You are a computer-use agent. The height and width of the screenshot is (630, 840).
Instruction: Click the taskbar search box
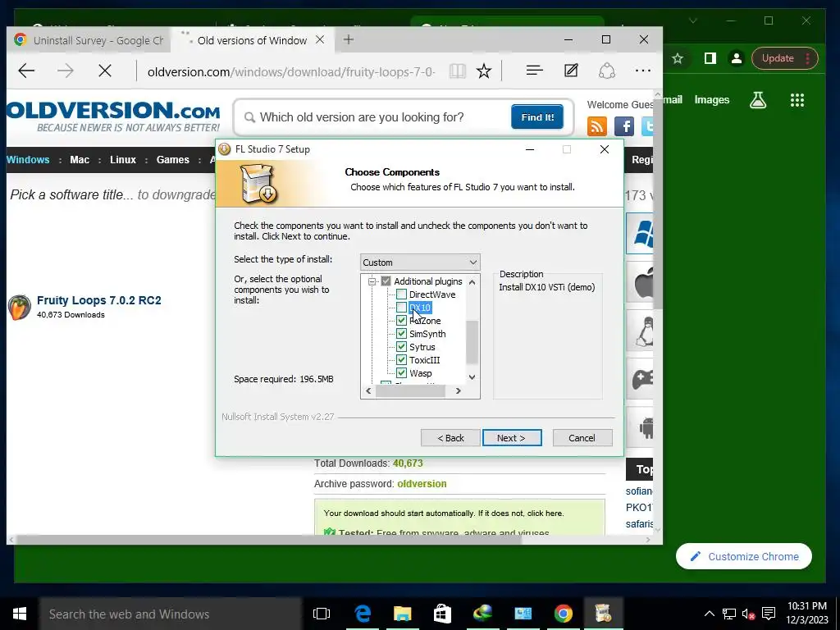pos(171,614)
